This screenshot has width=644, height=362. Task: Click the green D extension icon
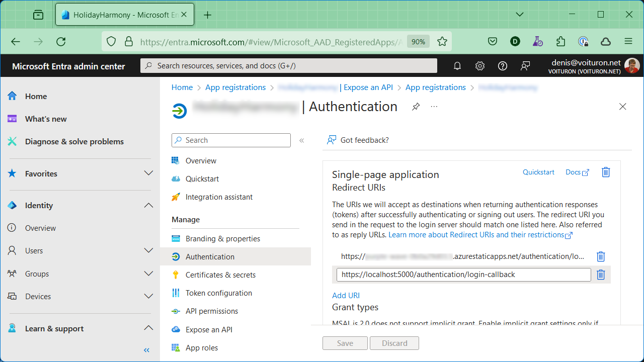click(x=515, y=42)
